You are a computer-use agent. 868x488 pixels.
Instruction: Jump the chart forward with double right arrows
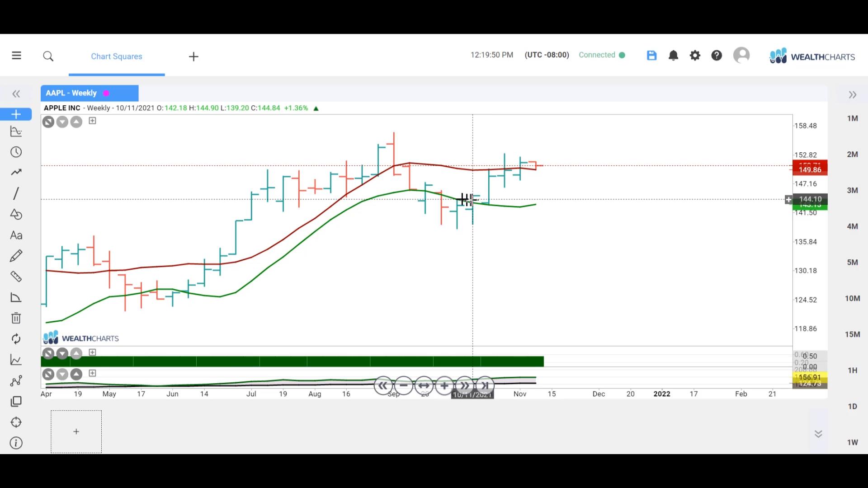pos(465,385)
